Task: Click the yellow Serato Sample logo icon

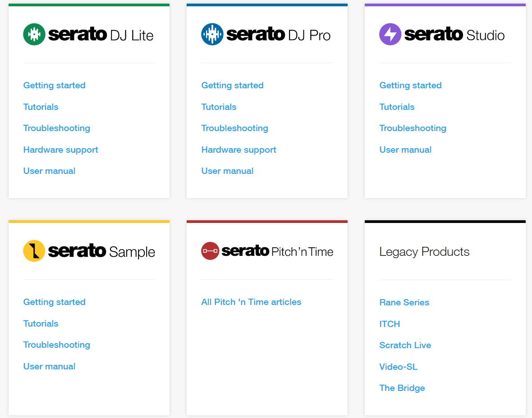Action: pos(34,251)
